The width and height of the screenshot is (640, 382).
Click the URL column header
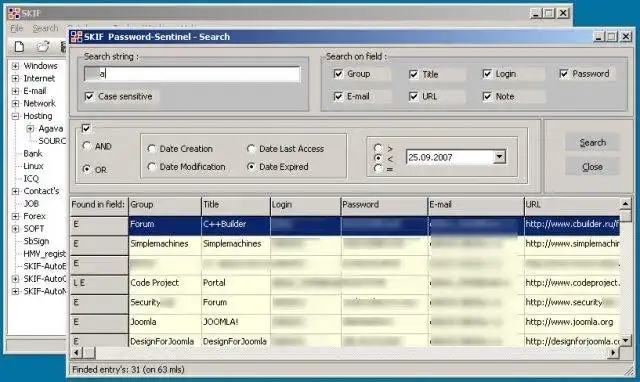[x=572, y=205]
